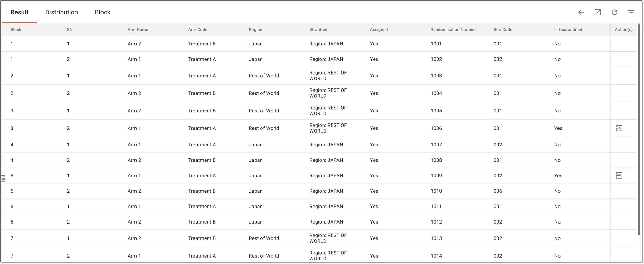Click 'Arm 1' in row 1006
Viewport: 644px width, 264px height.
click(x=134, y=128)
